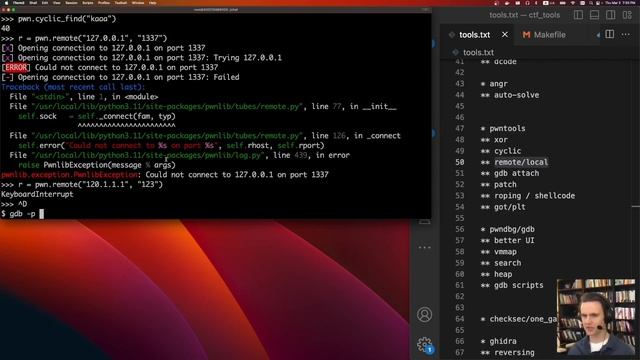This screenshot has width=640, height=360.
Task: Open the activity bar ellipsis for more views
Action: (424, 247)
